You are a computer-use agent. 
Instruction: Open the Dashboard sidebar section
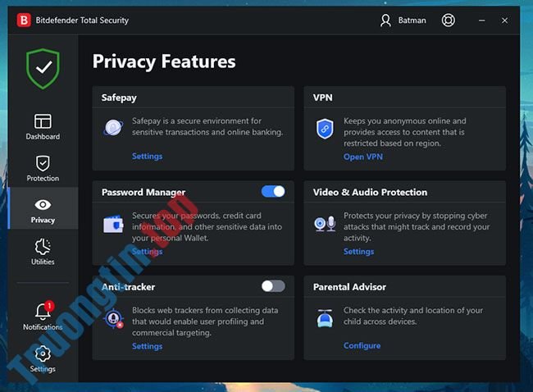[43, 127]
